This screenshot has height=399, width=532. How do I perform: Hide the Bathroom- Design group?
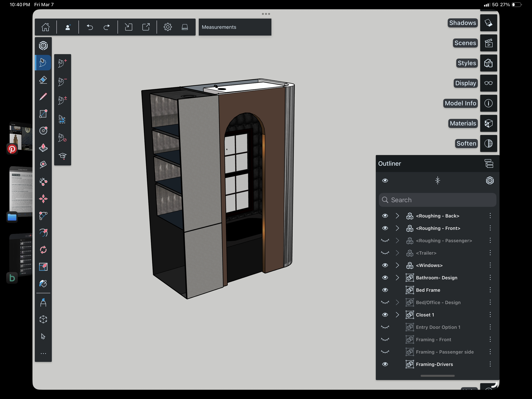tap(385, 277)
